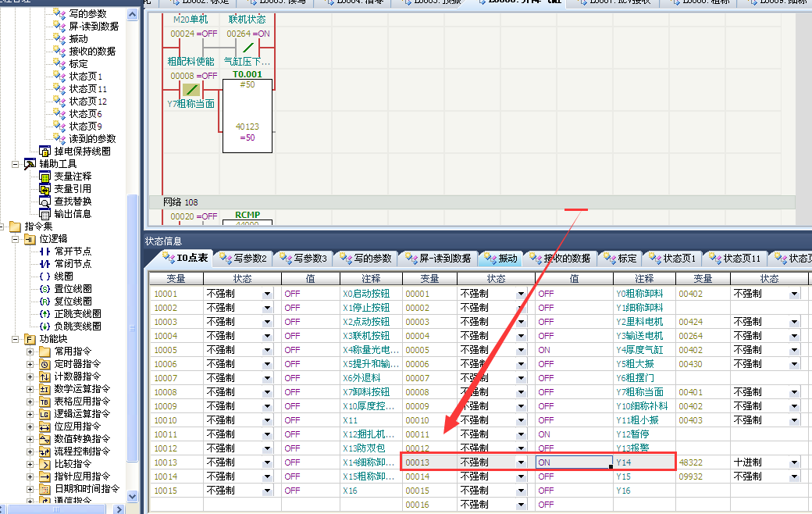Image resolution: width=812 pixels, height=514 pixels.
Task: Click the 00005 variable cell
Action: (429, 350)
